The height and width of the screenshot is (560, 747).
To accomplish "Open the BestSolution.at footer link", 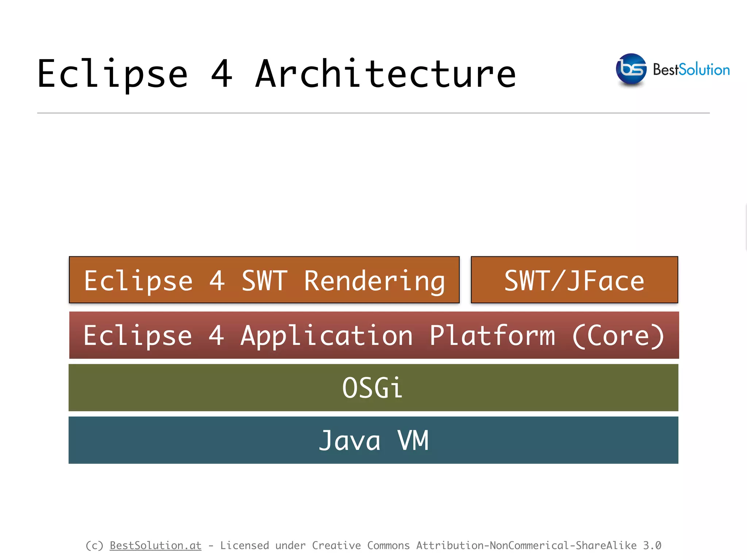I will (x=155, y=545).
